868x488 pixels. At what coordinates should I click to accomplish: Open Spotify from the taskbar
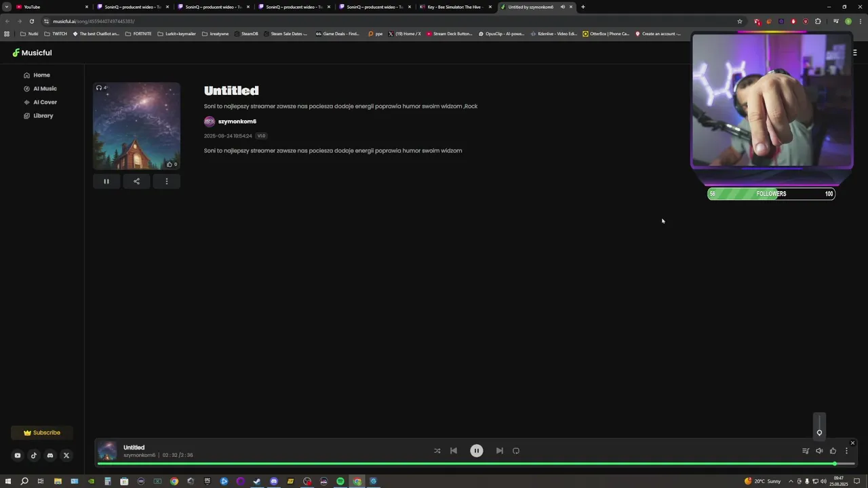(340, 481)
